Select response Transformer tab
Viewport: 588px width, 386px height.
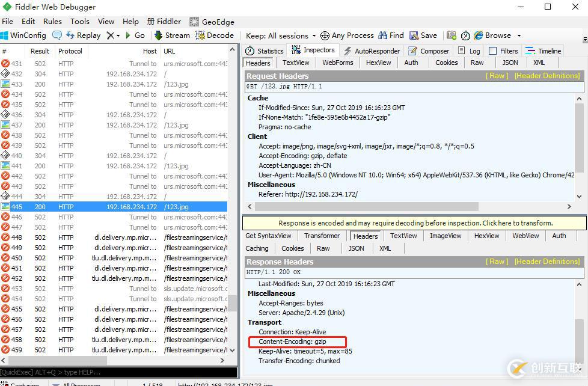(322, 236)
